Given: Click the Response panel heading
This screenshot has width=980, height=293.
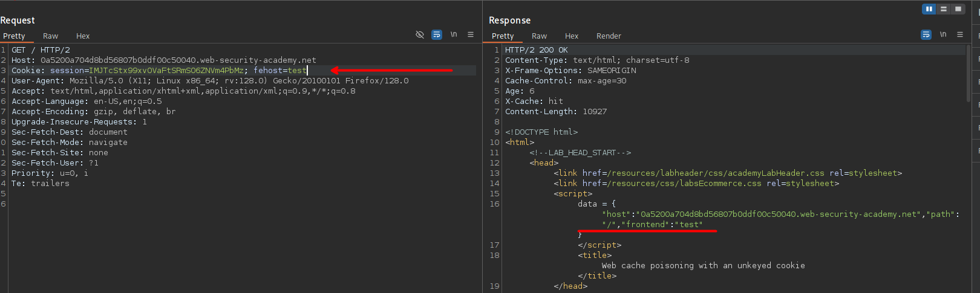Looking at the screenshot, I should [509, 21].
